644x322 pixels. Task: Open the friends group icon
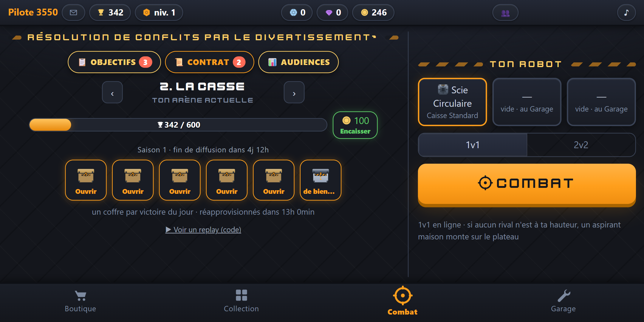(x=505, y=13)
